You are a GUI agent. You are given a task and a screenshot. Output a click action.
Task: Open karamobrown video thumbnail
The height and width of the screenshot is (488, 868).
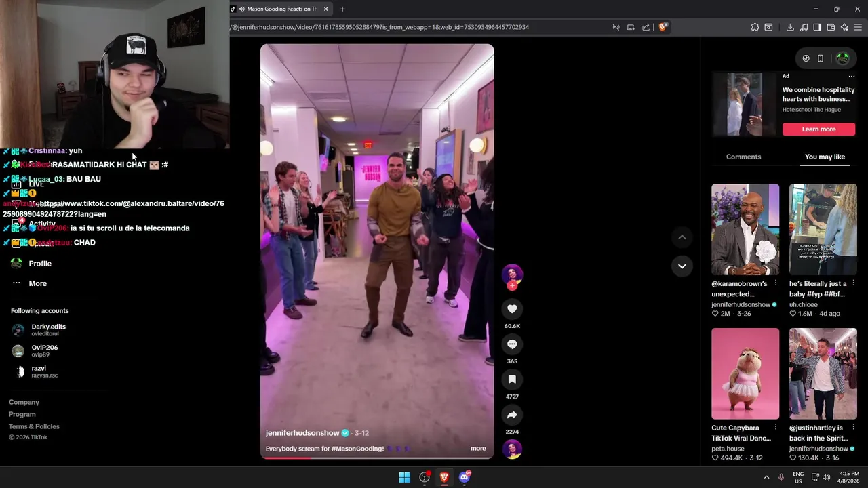pyautogui.click(x=745, y=229)
